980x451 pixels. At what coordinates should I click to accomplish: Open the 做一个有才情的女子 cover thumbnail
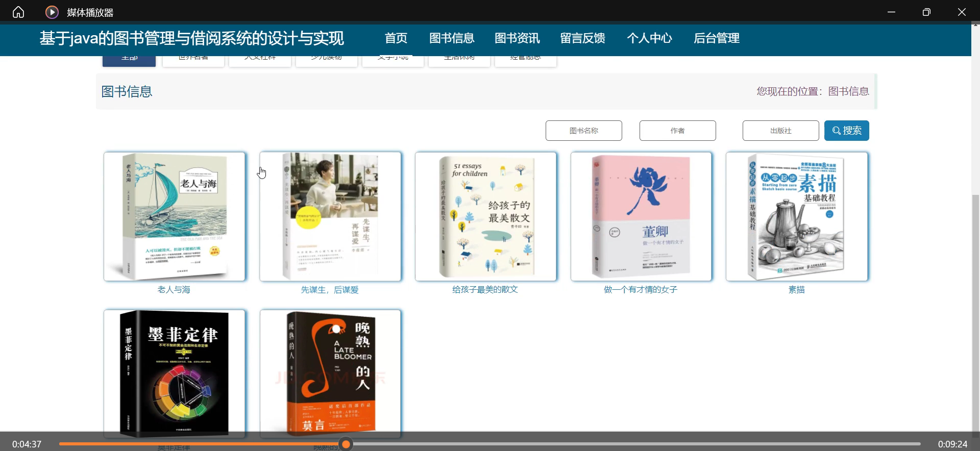[x=641, y=216]
